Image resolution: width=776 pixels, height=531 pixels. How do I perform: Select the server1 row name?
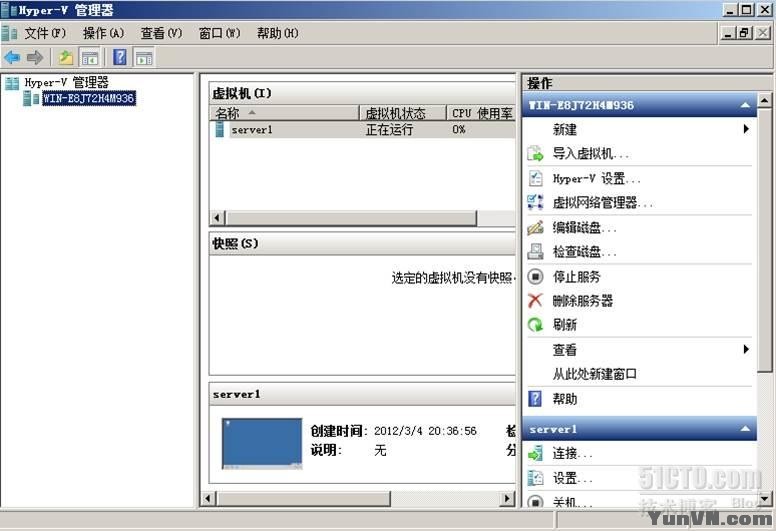252,130
